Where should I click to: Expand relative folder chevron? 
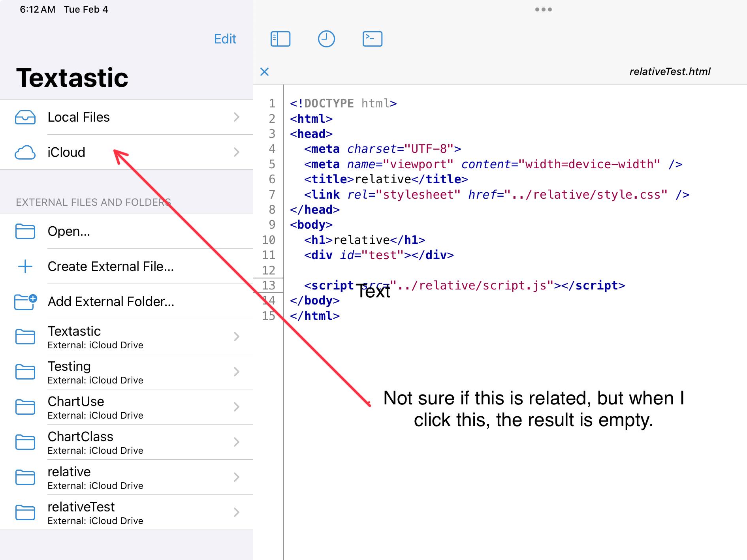click(237, 477)
